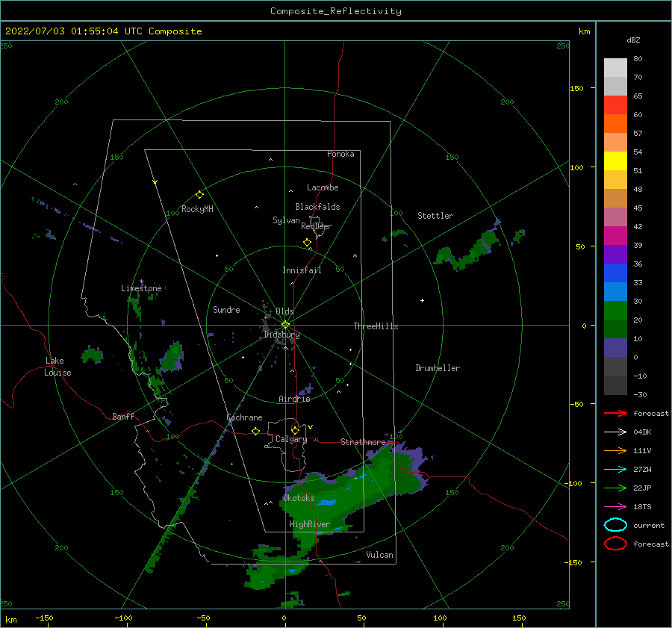Image resolution: width=672 pixels, height=628 pixels.
Task: Click the yellow diamond marker beside RockyMH
Action: tap(199, 195)
